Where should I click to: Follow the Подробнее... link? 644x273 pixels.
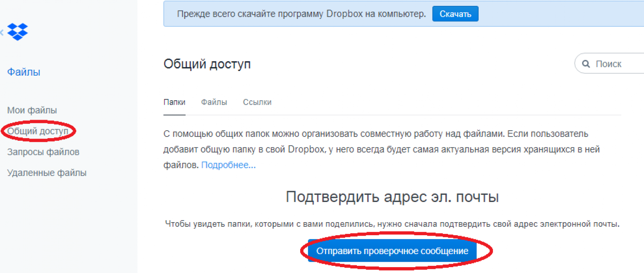tap(228, 165)
